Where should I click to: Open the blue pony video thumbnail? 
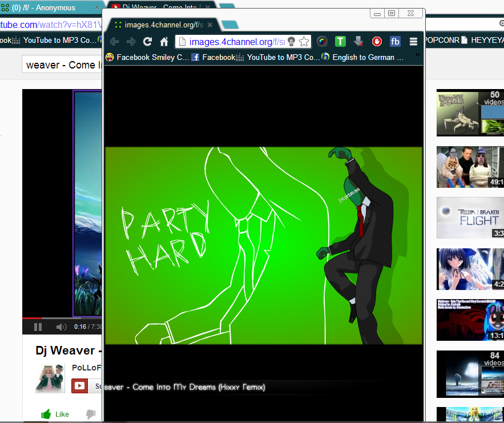click(x=470, y=320)
